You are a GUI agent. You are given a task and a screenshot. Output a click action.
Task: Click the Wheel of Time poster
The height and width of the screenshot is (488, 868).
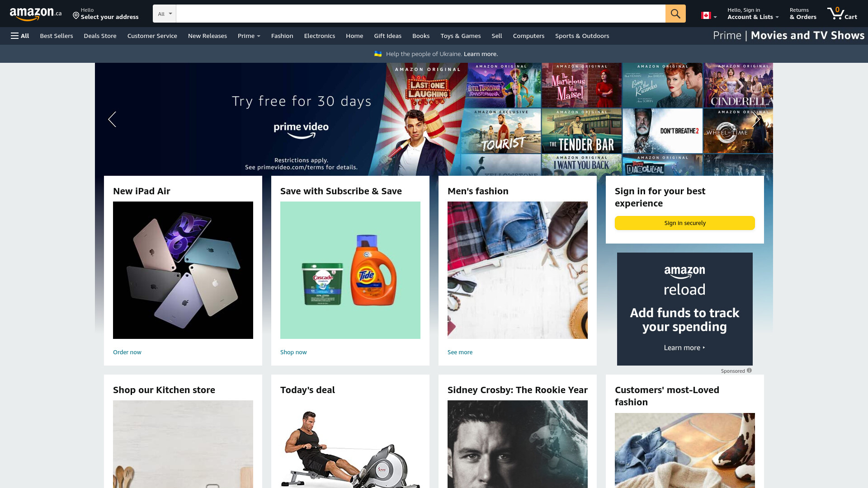[x=738, y=131]
